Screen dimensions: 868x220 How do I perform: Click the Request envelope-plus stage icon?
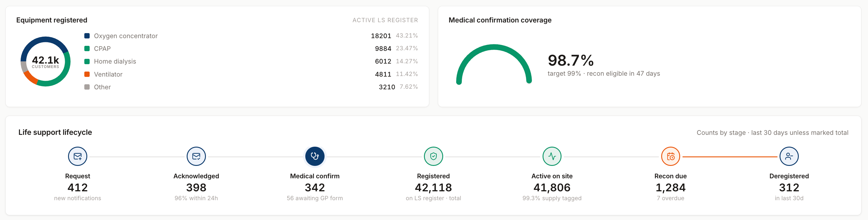pos(78,156)
